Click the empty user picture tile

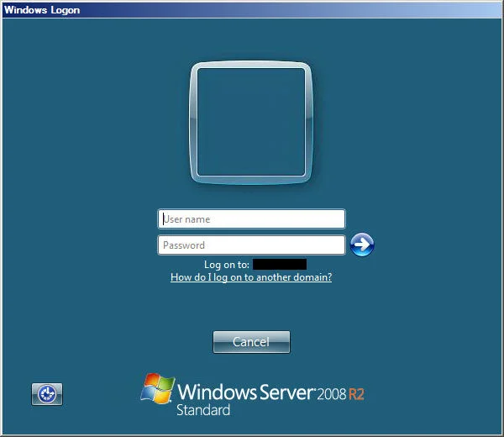coord(251,122)
